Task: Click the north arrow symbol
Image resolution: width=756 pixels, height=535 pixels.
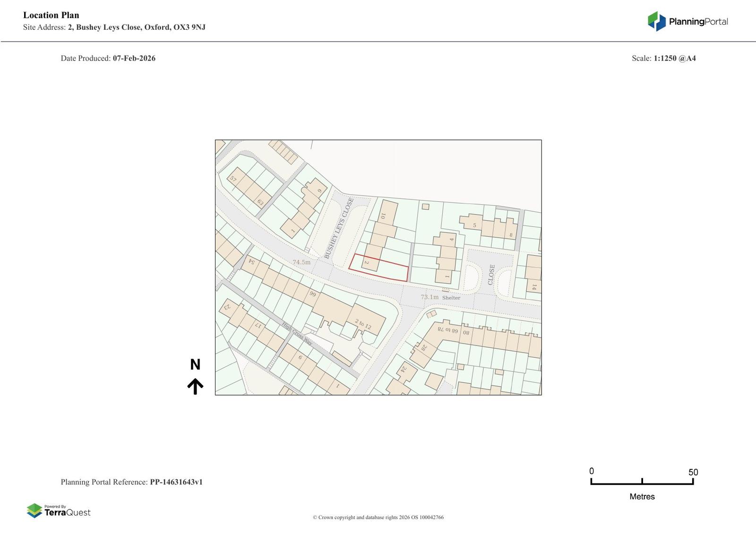Action: [195, 386]
